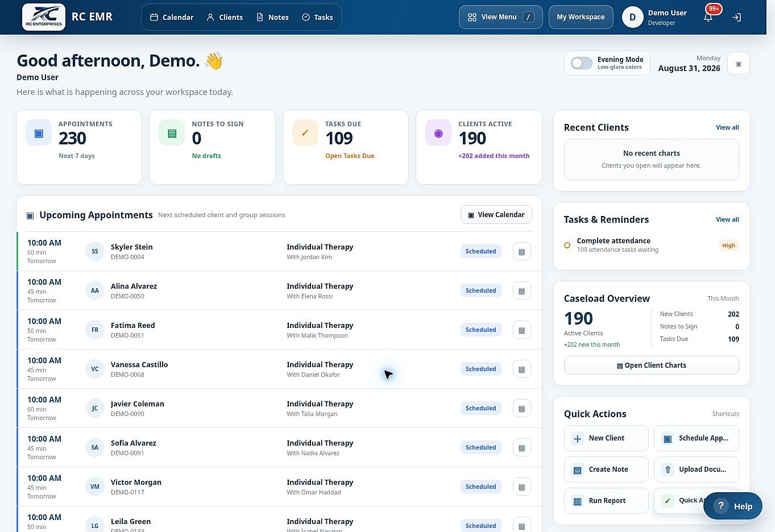Click '109 attendance tasks waiting' text
Screen dimensions: 775x532
617,250
